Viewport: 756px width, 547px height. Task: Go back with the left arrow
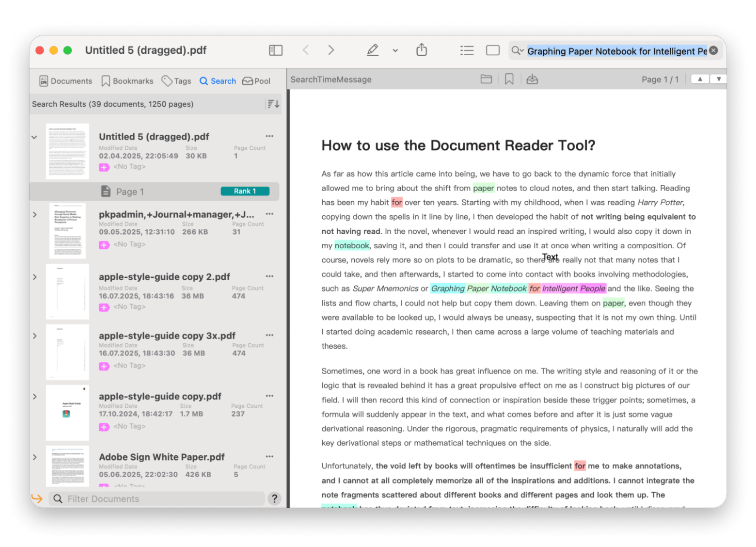tap(306, 50)
